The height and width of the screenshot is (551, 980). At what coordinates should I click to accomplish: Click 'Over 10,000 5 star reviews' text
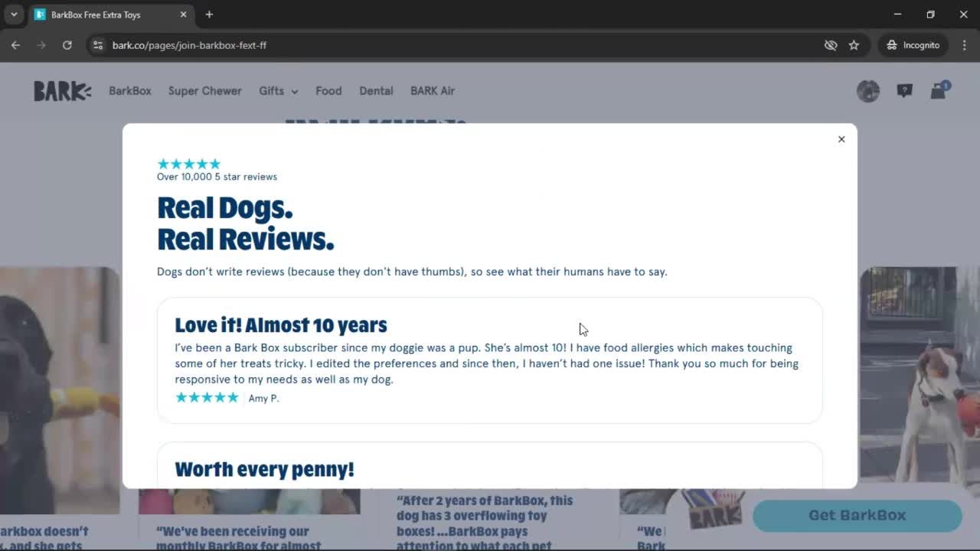(217, 177)
